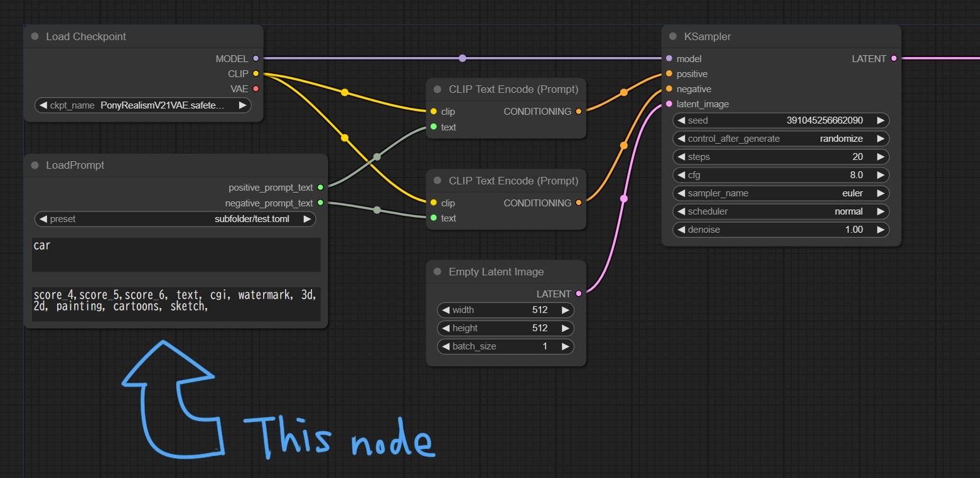Open the control_after_generate randomize selector
Screen dimensions: 980x478
pyautogui.click(x=781, y=139)
